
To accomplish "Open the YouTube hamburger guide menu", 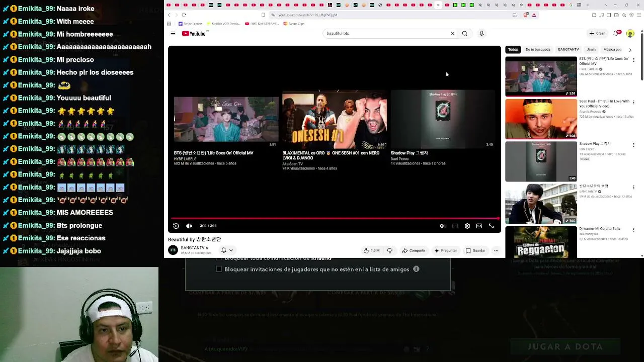I will pos(173,34).
